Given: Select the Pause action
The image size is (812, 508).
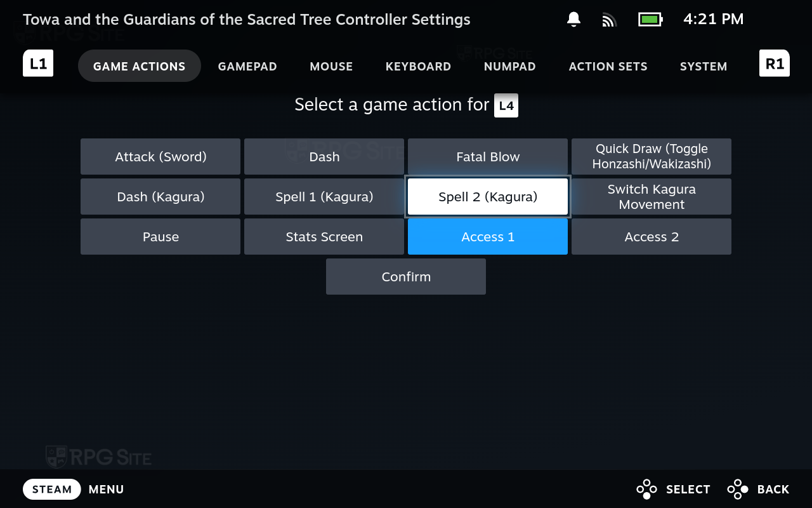Looking at the screenshot, I should coord(160,237).
